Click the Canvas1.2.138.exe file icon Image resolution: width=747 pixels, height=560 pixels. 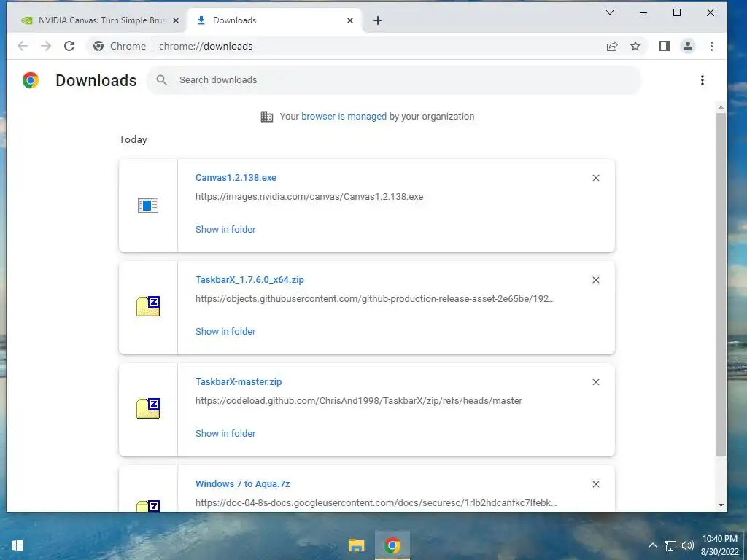(147, 205)
